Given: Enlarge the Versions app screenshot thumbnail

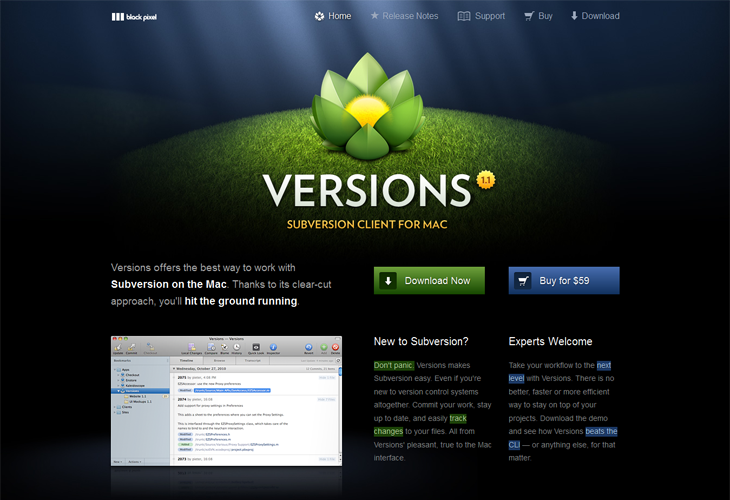Looking at the screenshot, I should click(226, 401).
